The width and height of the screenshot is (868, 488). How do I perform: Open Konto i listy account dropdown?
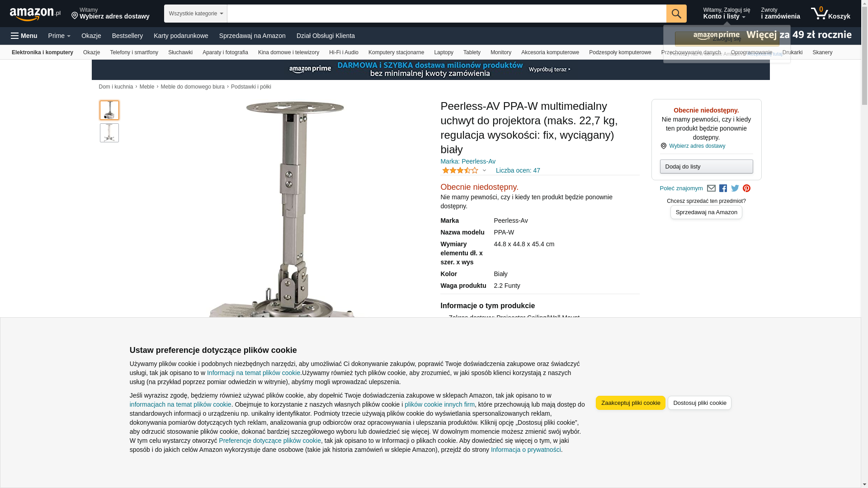point(726,14)
